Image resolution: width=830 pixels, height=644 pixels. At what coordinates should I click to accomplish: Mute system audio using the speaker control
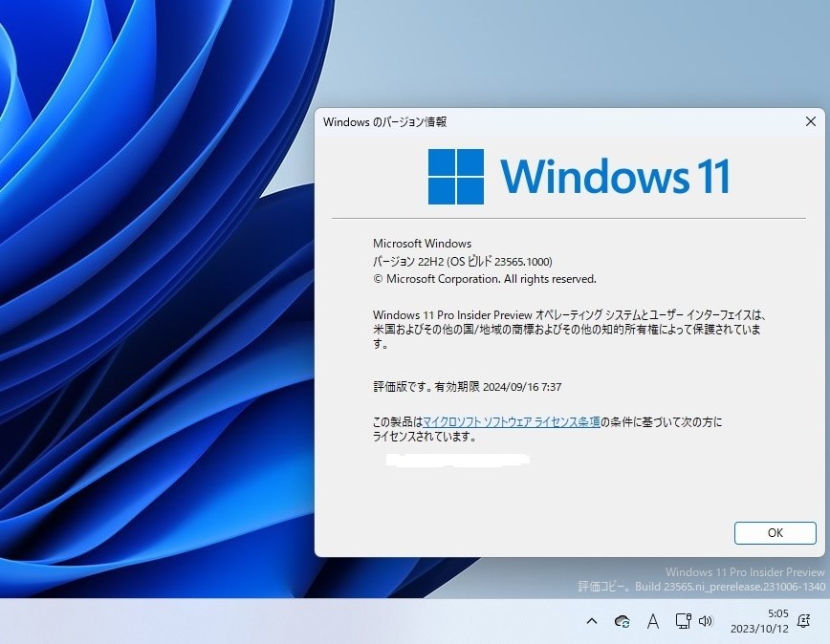[x=707, y=621]
